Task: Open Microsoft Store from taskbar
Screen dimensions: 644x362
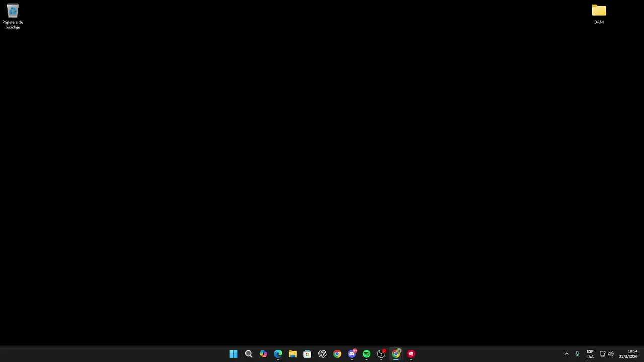Action: click(307, 354)
